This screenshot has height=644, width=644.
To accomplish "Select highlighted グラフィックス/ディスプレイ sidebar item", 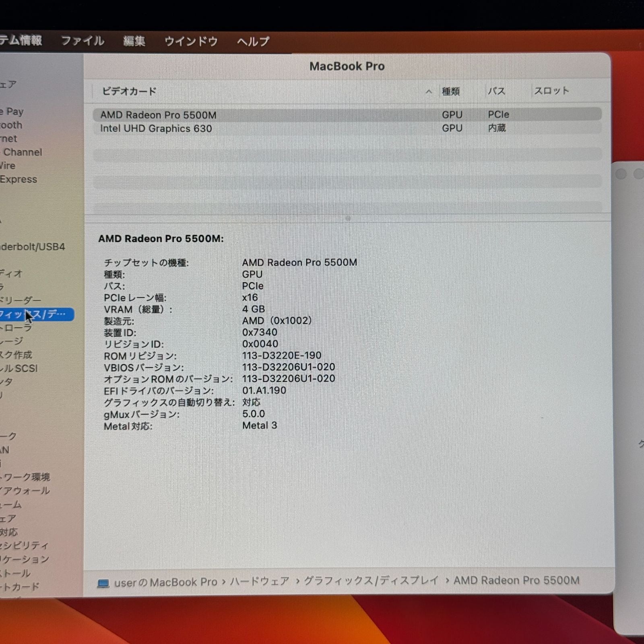I will pyautogui.click(x=37, y=314).
